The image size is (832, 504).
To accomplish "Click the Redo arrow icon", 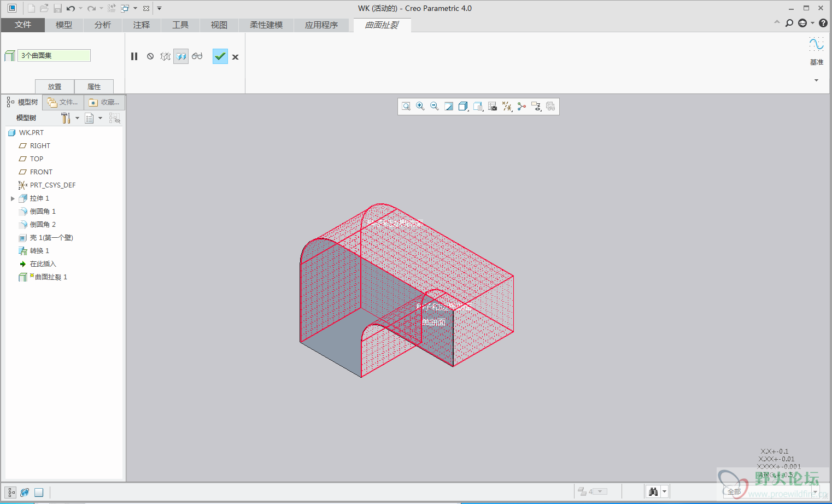I will (91, 8).
